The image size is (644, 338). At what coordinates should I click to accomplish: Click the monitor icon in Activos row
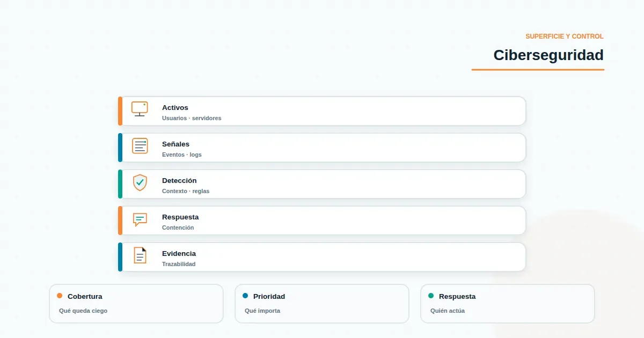[x=140, y=109]
